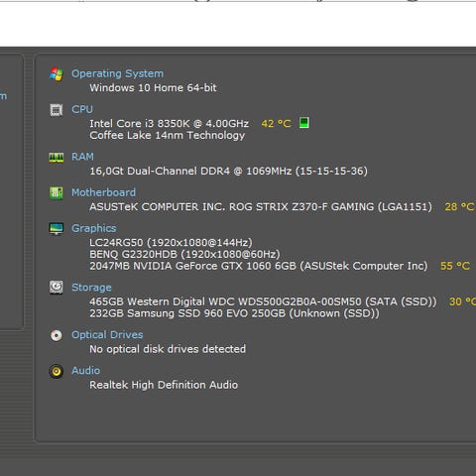Screen dimensions: 476x476
Task: Click the Windows flag Operating System icon
Action: pos(57,74)
